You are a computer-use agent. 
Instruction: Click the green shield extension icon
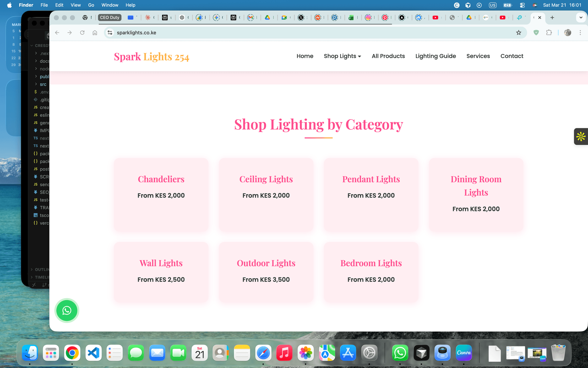tap(536, 33)
